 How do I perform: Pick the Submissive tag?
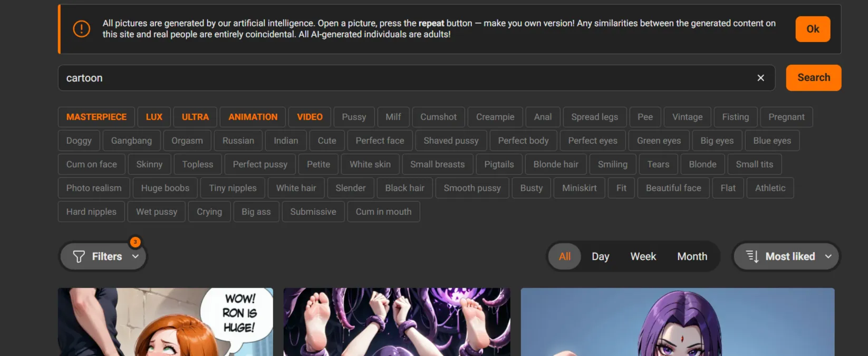point(313,212)
